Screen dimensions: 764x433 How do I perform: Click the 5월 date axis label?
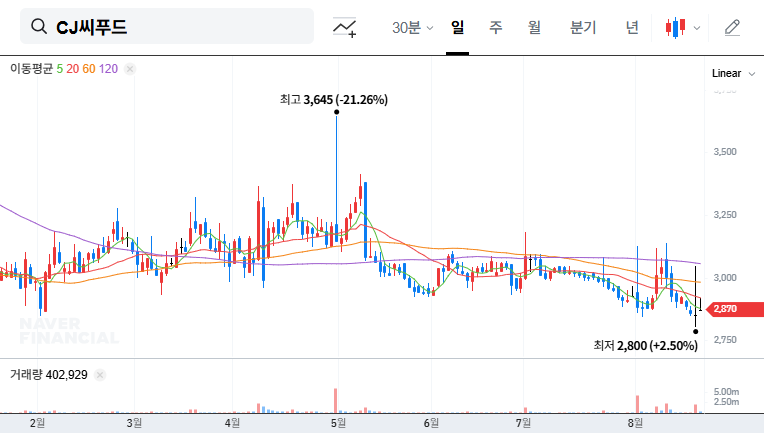[338, 423]
